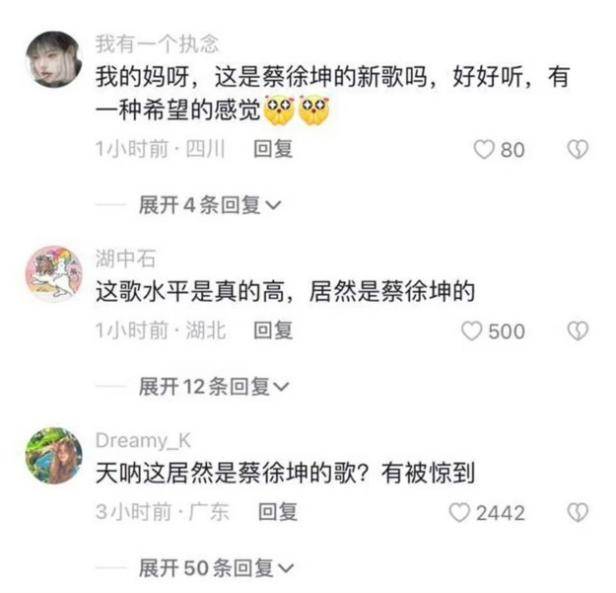Image resolution: width=616 pixels, height=593 pixels.
Task: Like the comment with 80 likes
Action: point(484,150)
